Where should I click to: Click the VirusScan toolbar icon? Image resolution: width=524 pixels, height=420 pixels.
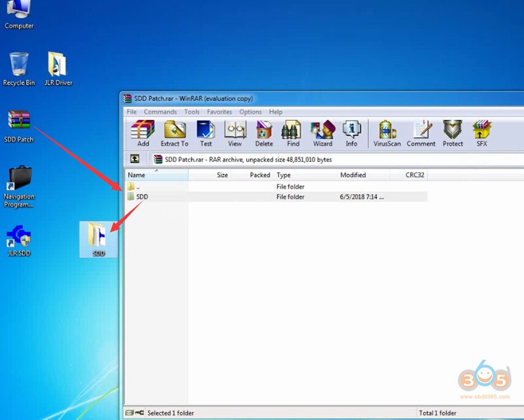click(x=387, y=133)
